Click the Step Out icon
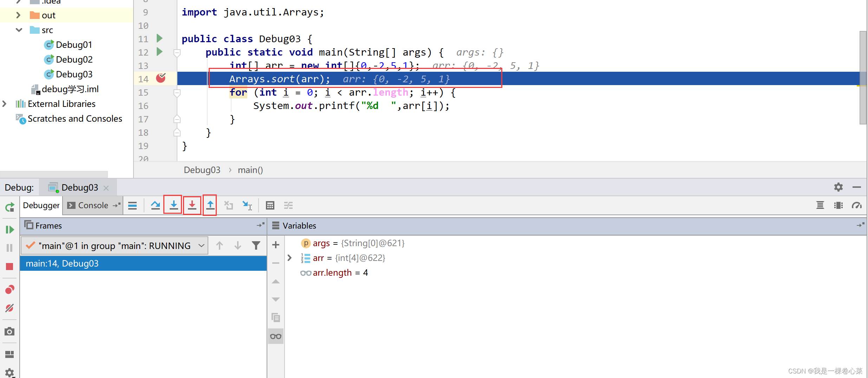 pyautogui.click(x=210, y=205)
